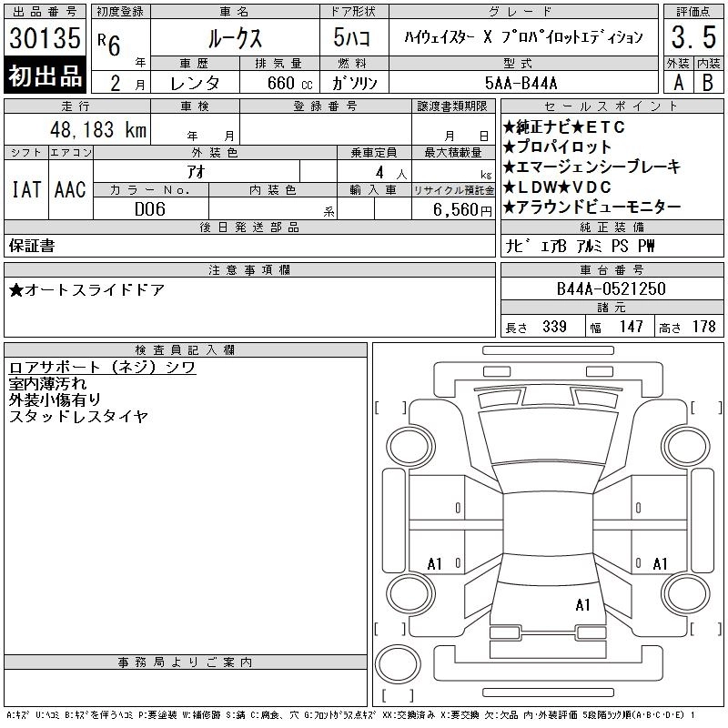Click the 初出品 black badge
The height and width of the screenshot is (728, 728).
click(45, 76)
